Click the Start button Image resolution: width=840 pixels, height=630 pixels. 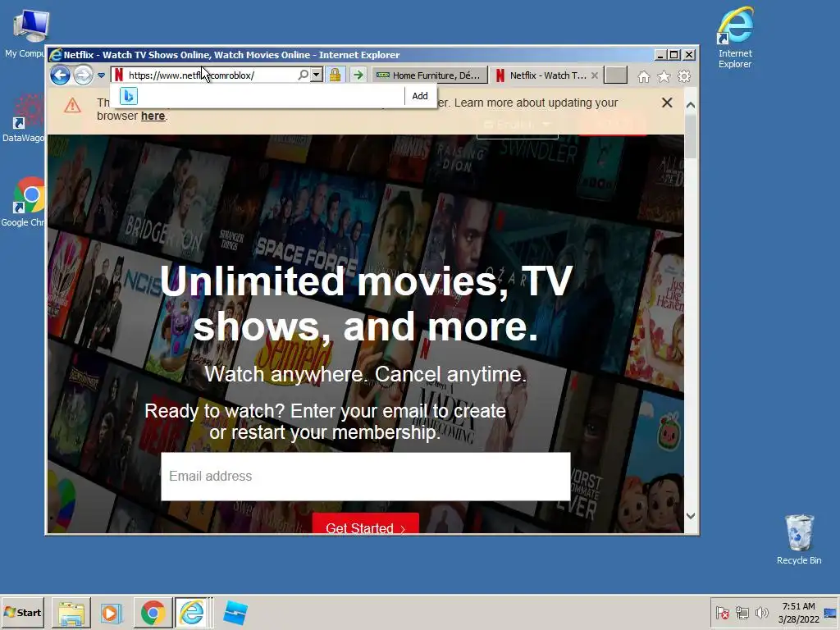tap(22, 612)
